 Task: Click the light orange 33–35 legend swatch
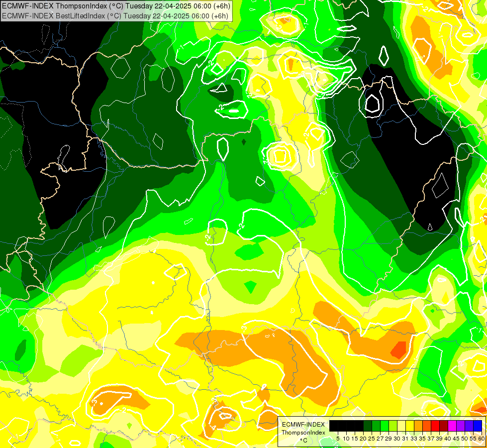[x=418, y=426]
